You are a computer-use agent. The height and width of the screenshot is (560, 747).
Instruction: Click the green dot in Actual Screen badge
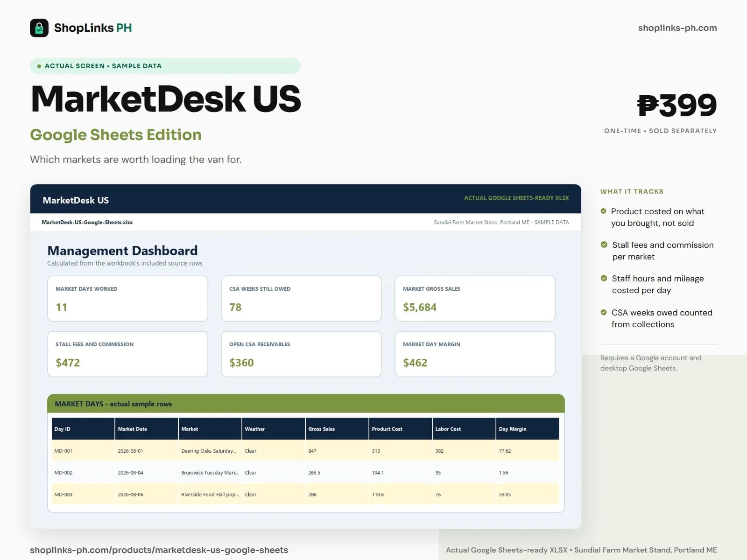click(x=39, y=66)
